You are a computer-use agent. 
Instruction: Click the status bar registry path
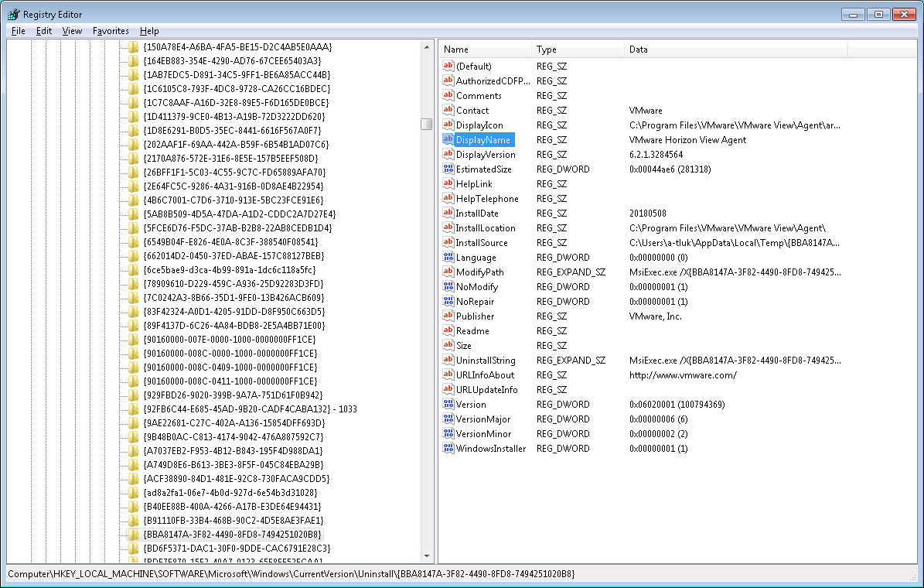(291, 574)
